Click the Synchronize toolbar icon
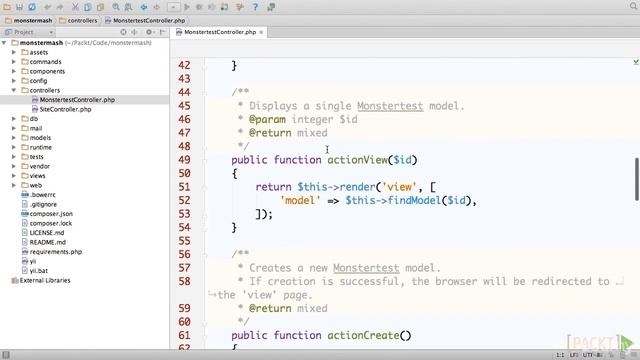The width and height of the screenshot is (640, 360). (32, 7)
